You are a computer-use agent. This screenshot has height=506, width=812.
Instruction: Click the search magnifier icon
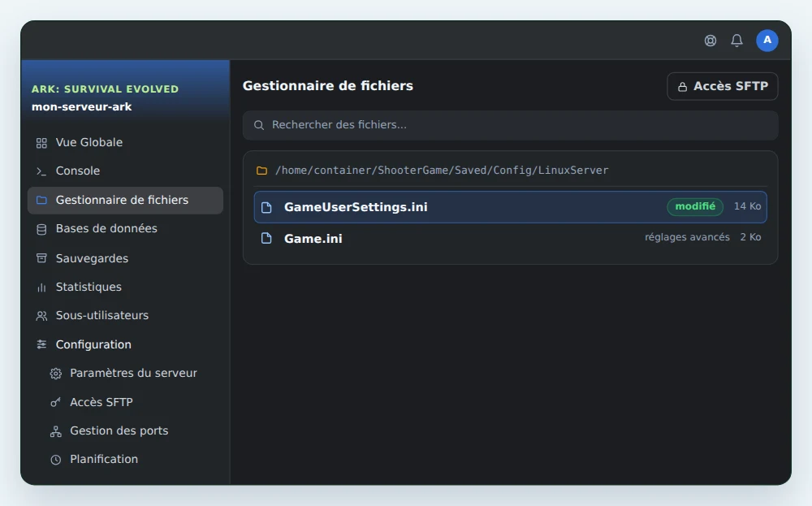coord(259,125)
